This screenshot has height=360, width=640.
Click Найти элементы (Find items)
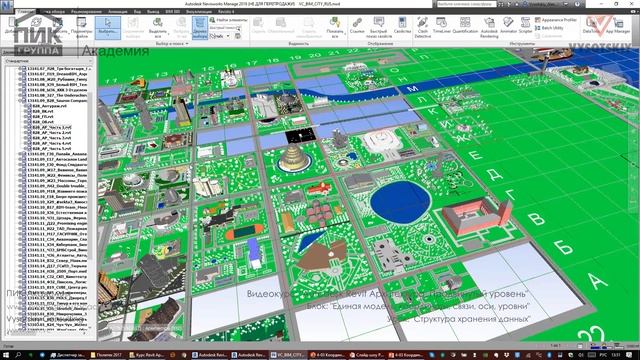point(228,20)
